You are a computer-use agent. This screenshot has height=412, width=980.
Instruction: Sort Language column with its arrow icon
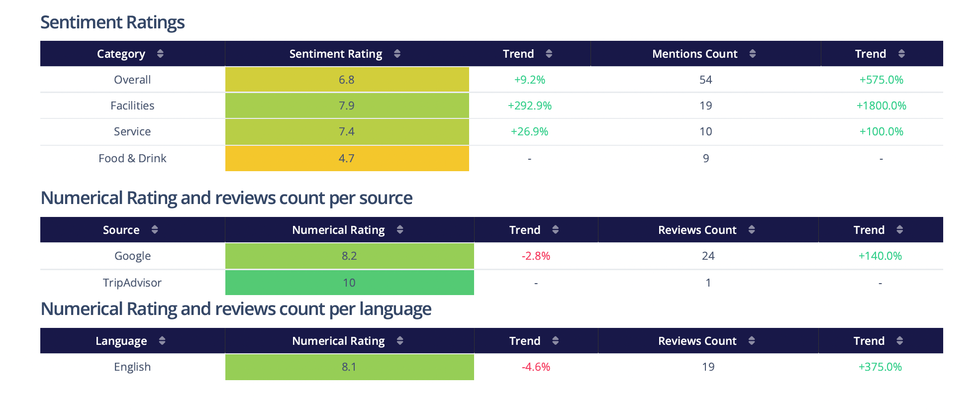162,341
